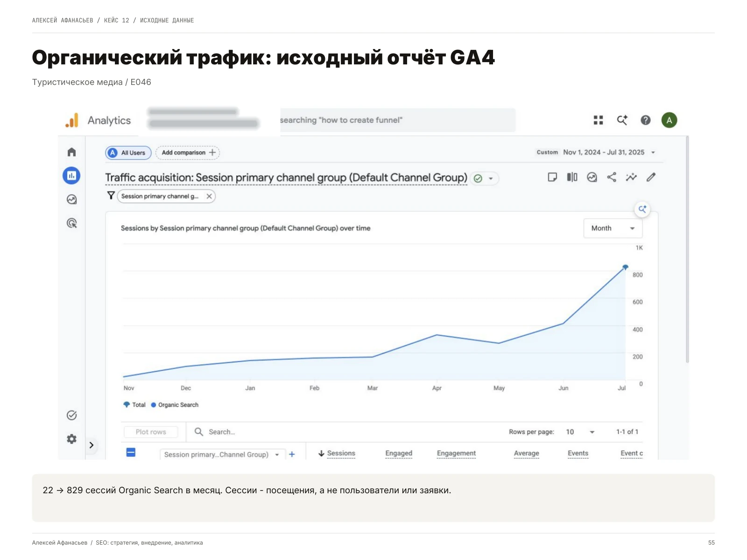The width and height of the screenshot is (747, 560).
Task: Click the Engagement column header
Action: point(456,453)
